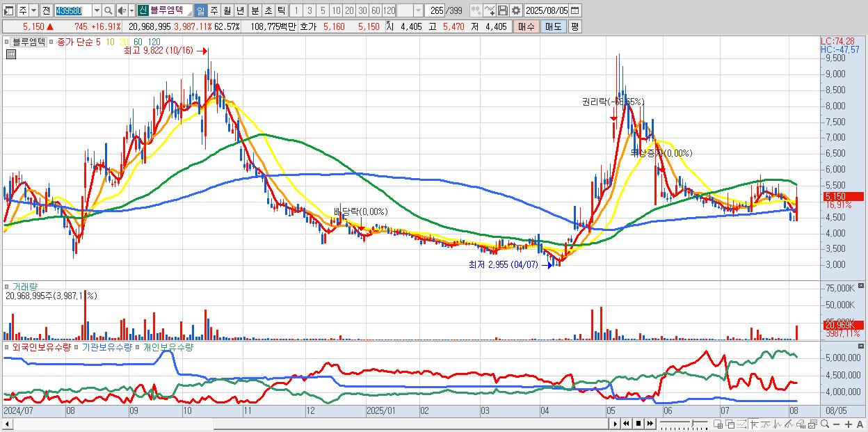Choose the 20 interval button

pyautogui.click(x=349, y=10)
